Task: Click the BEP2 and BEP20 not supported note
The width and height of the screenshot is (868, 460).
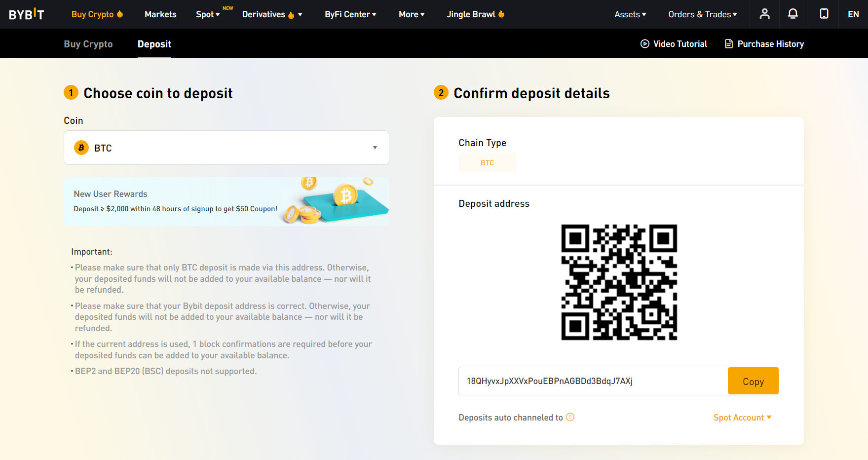Action: [x=166, y=371]
